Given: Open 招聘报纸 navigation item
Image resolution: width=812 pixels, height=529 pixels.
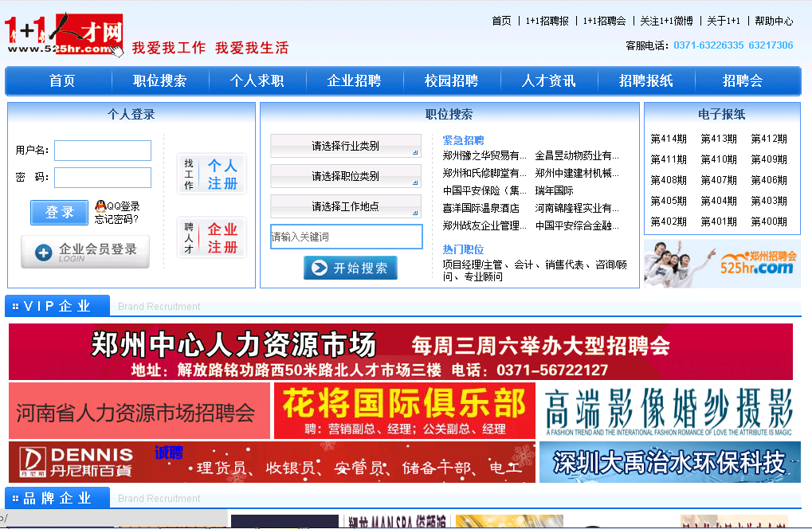Looking at the screenshot, I should [645, 80].
